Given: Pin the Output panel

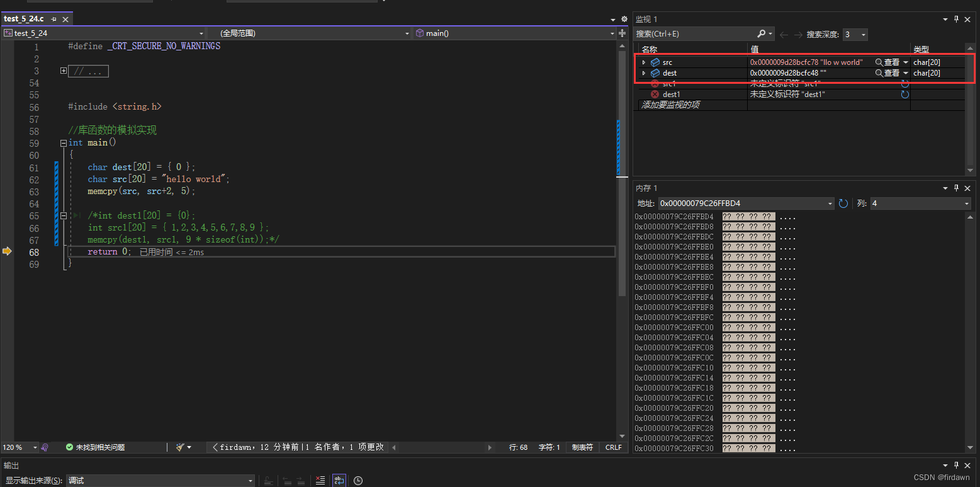Looking at the screenshot, I should point(957,466).
